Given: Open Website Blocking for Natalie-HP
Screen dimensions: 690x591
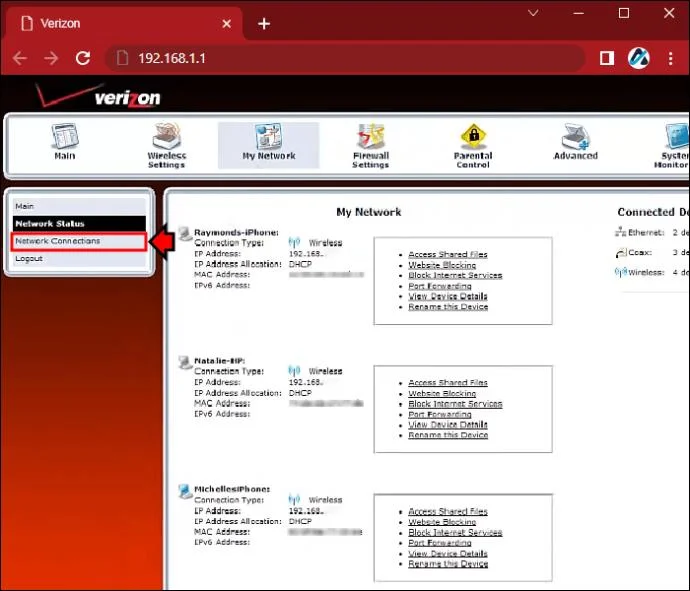Looking at the screenshot, I should tap(442, 393).
